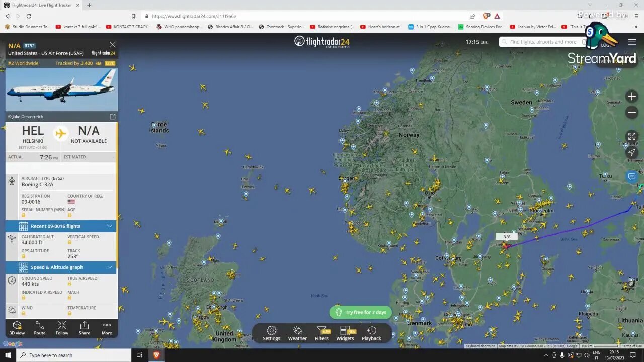The width and height of the screenshot is (644, 362).
Task: Open Joshua by Victor Fel bookmark
Action: coord(533,27)
